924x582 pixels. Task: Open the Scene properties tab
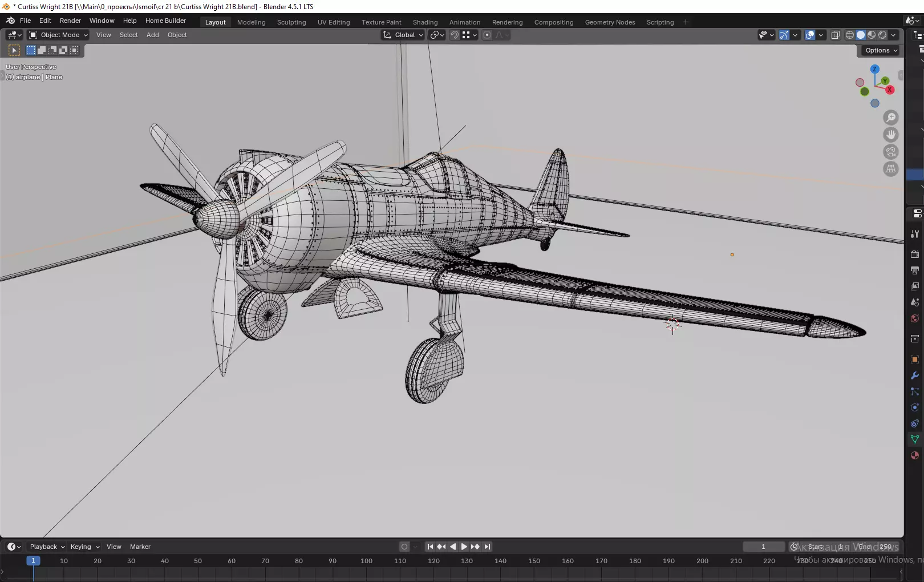tap(915, 302)
